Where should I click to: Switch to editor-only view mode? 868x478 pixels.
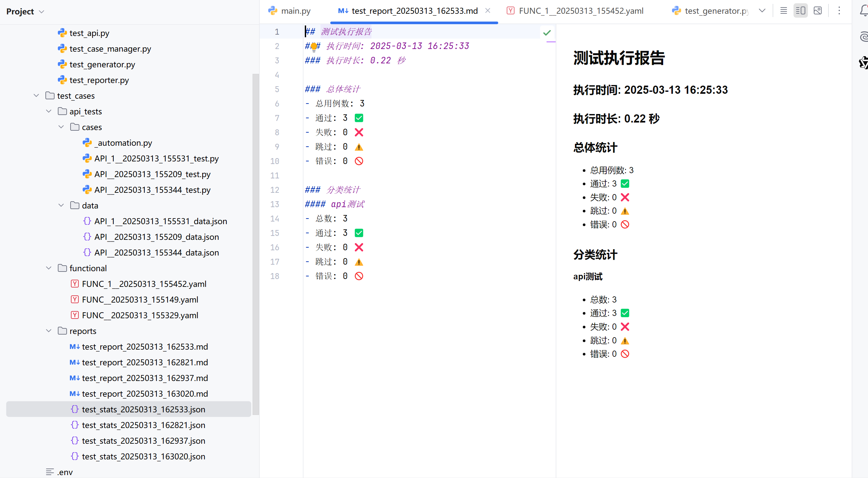(x=783, y=11)
